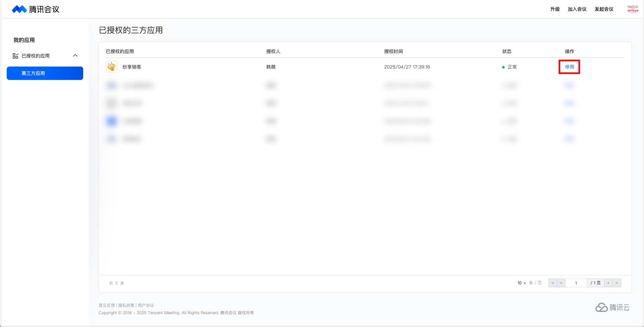
Task: Click the 操作 column header
Action: tap(569, 51)
